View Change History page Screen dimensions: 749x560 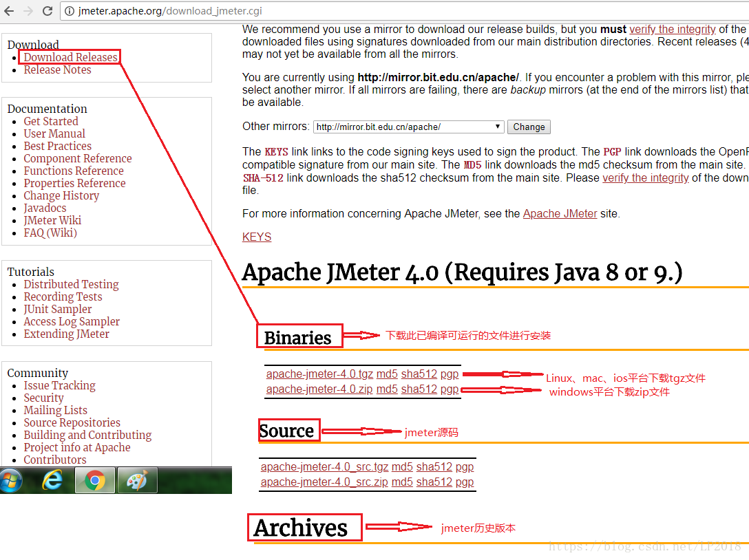(x=61, y=196)
